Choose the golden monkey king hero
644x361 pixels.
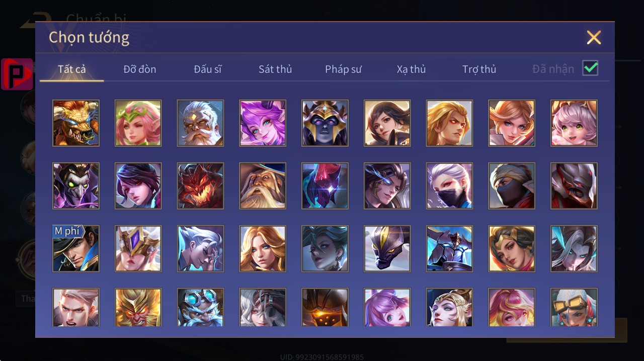click(x=138, y=307)
